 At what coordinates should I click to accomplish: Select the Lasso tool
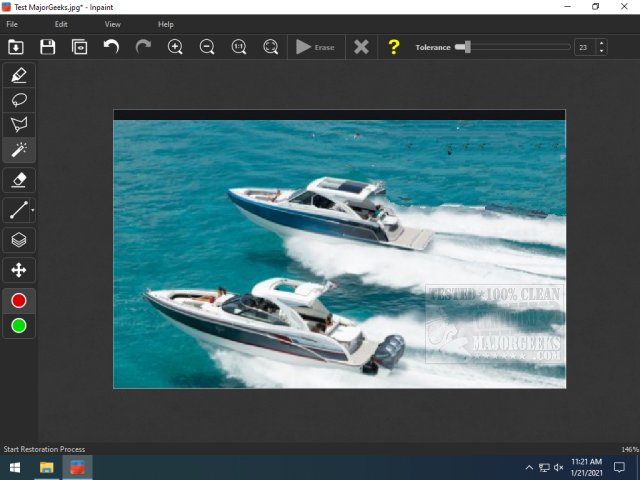pyautogui.click(x=19, y=100)
